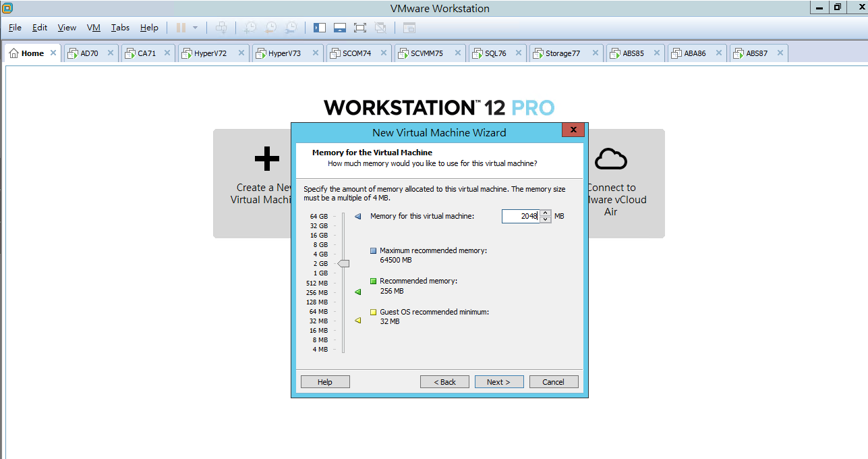Close the New Virtual Machine Wizard dialog

[573, 130]
